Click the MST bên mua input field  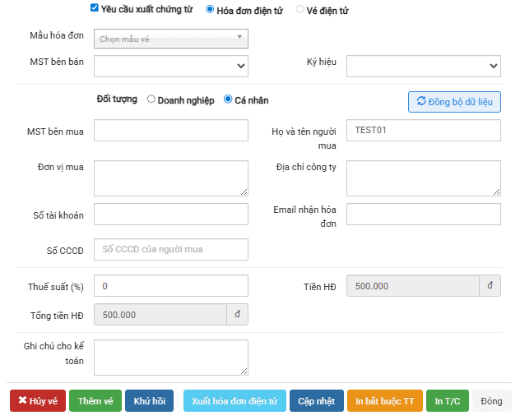click(x=171, y=131)
